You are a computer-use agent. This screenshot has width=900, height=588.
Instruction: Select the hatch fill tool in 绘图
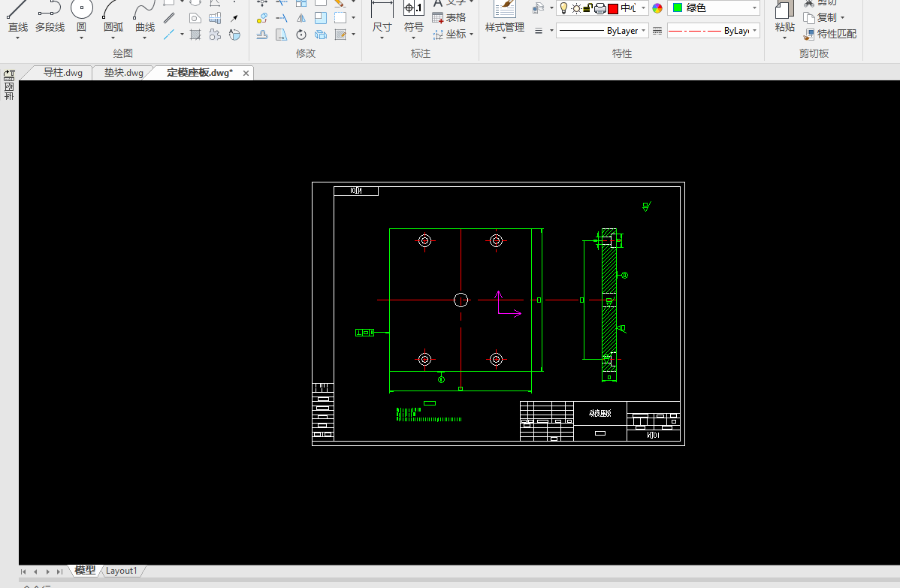[x=195, y=35]
